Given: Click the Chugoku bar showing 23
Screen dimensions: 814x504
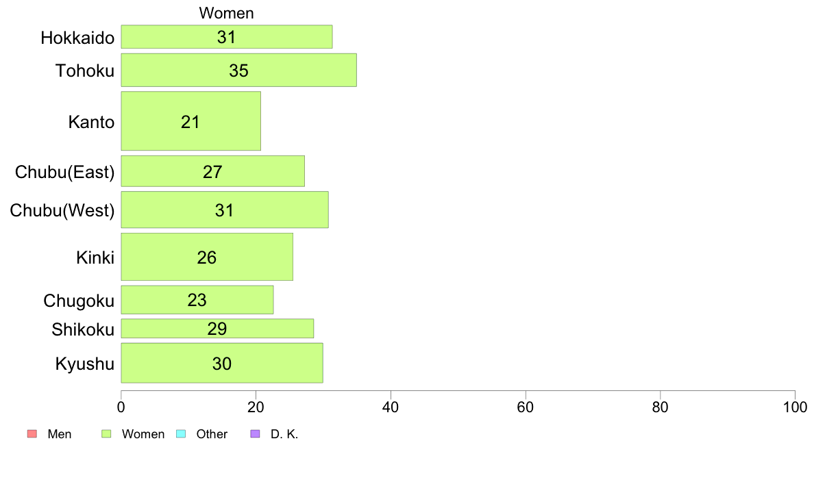Looking at the screenshot, I should pos(197,300).
